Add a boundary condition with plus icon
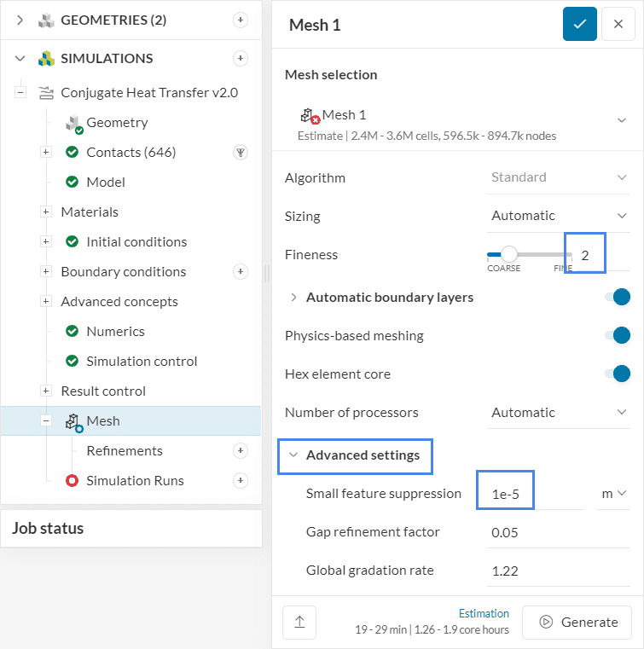644x649 pixels. pyautogui.click(x=241, y=272)
